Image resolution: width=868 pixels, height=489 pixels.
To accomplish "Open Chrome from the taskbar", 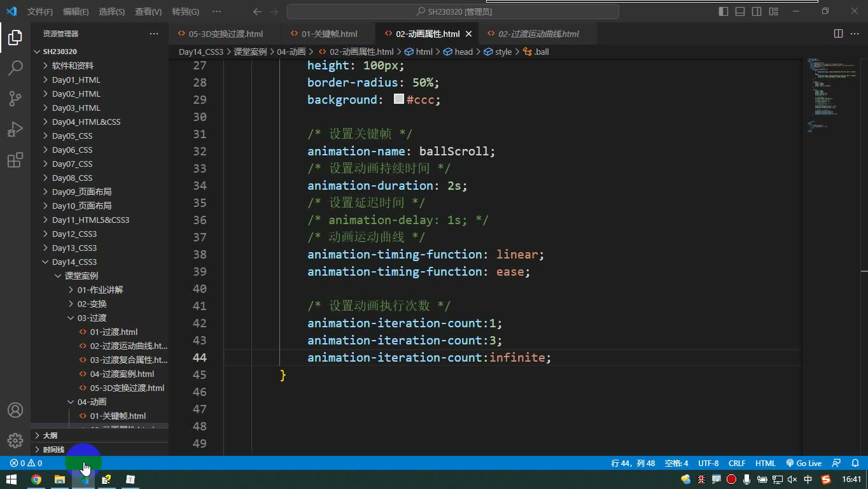I will 36,479.
